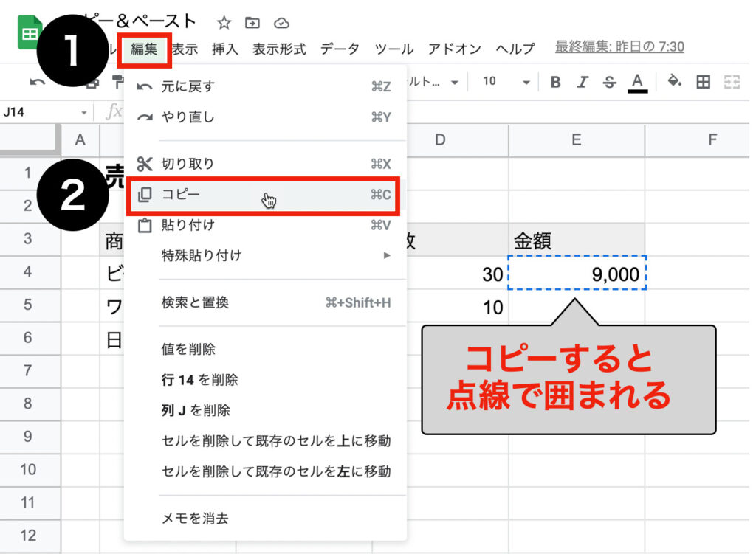Open the ヘルプ menu
756x554 pixels.
515,49
